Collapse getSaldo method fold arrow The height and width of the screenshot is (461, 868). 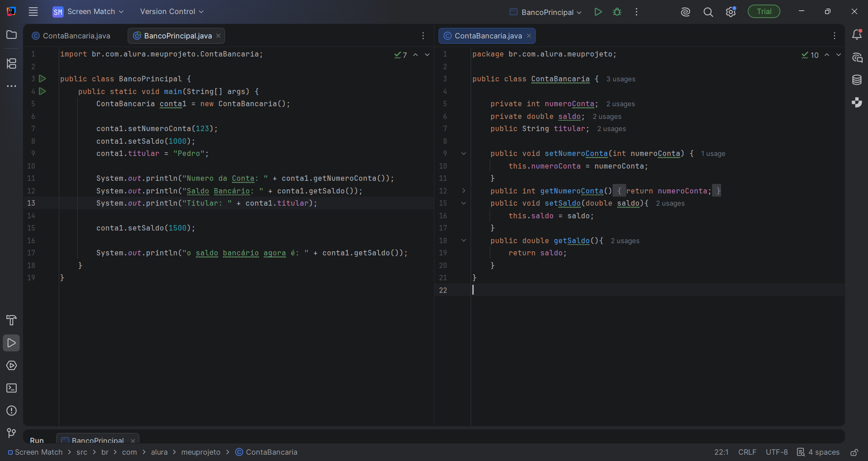(463, 240)
